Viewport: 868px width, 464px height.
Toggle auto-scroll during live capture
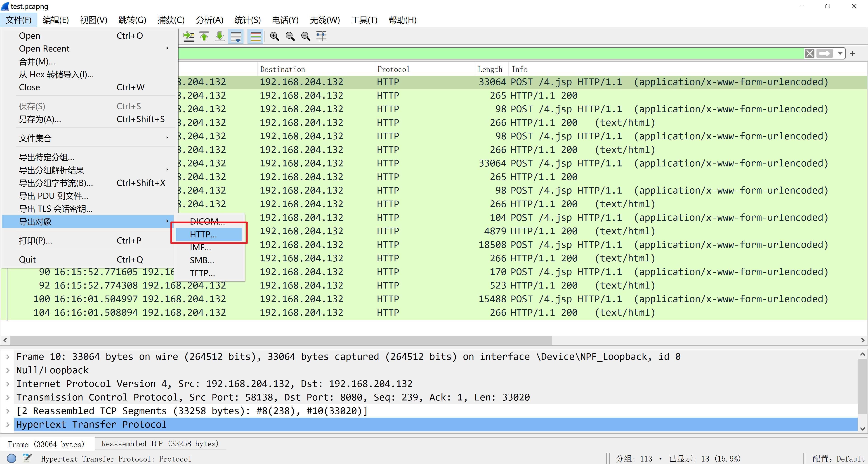(x=236, y=36)
